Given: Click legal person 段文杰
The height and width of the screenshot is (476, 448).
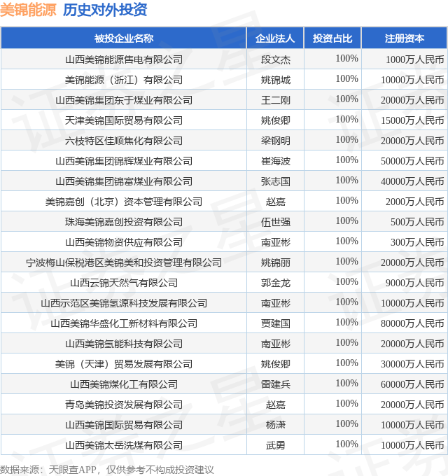Looking at the screenshot, I should click(276, 59).
